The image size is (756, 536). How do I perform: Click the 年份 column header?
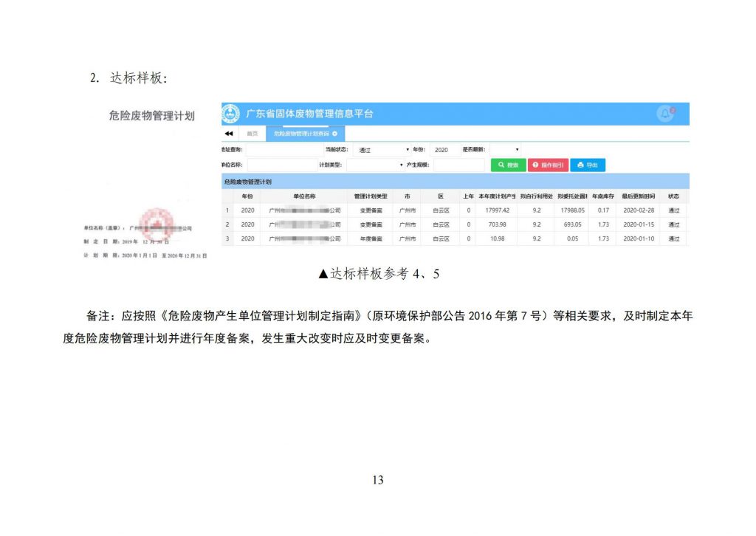click(x=247, y=196)
